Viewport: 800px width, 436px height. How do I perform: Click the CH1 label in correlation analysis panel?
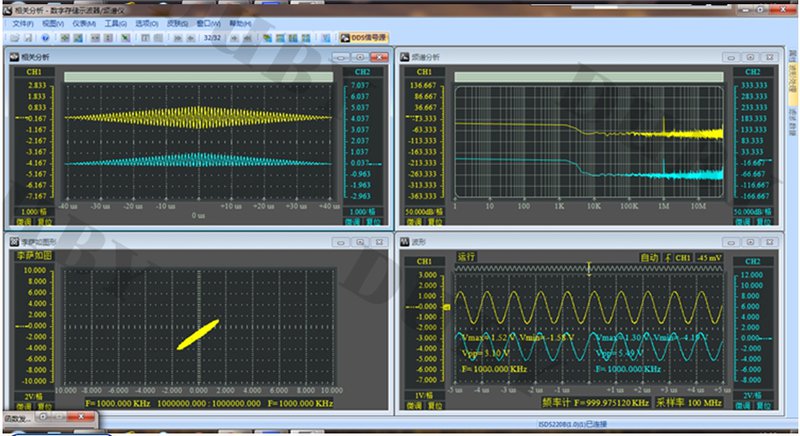click(x=34, y=72)
